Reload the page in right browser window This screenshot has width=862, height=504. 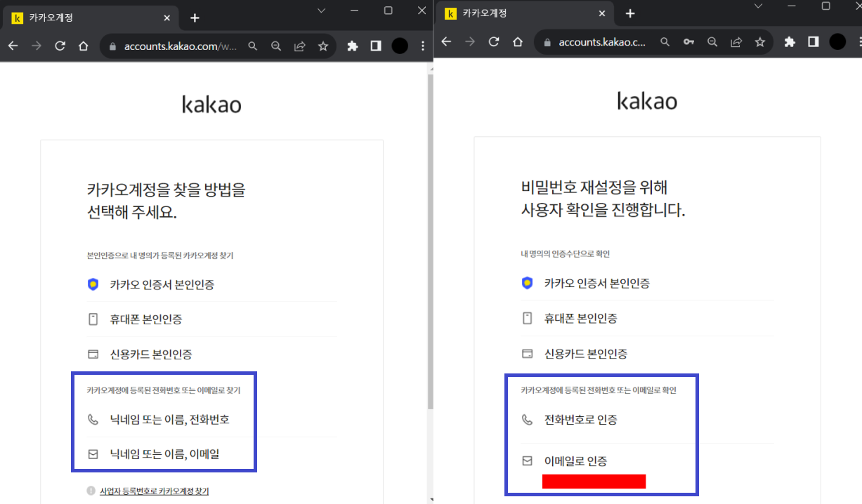494,42
